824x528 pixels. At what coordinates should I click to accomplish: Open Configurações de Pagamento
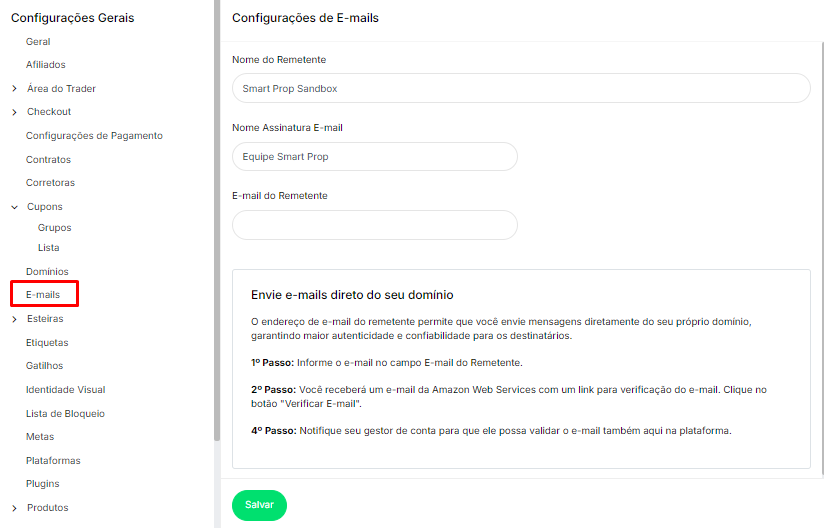tap(94, 136)
